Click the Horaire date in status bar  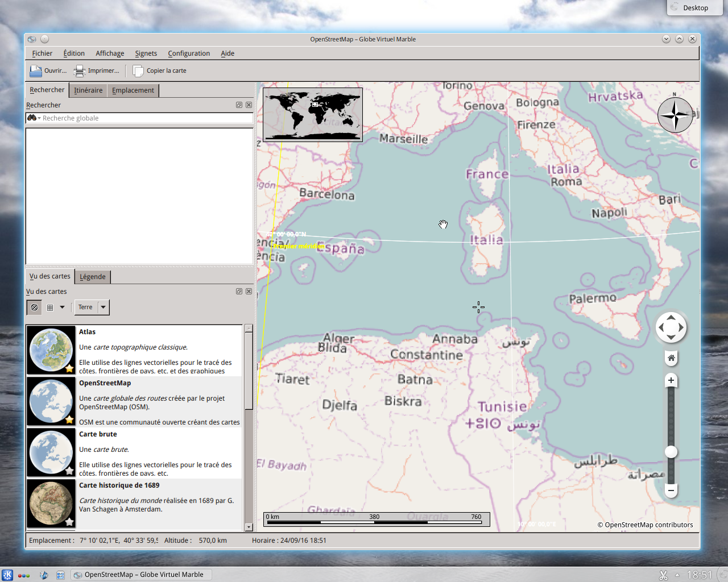point(289,541)
